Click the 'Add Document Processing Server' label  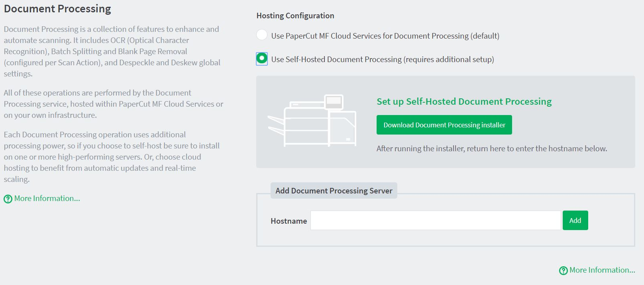click(x=334, y=191)
